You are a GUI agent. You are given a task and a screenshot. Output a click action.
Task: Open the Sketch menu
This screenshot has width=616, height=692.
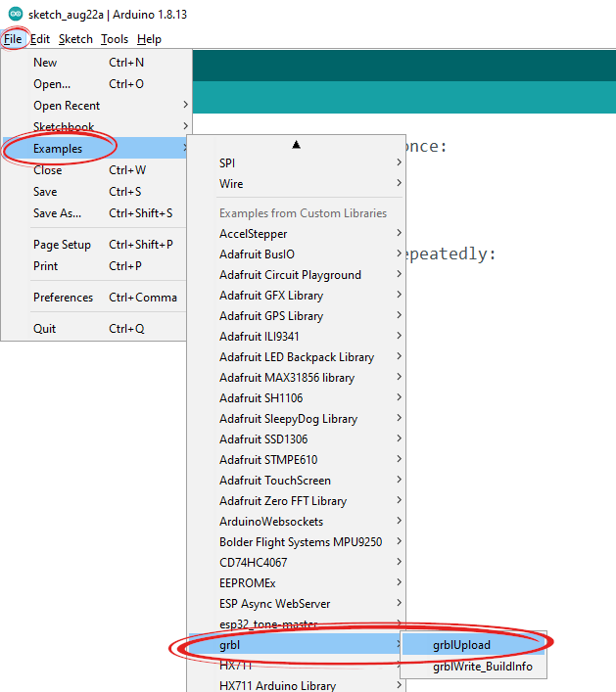pyautogui.click(x=75, y=39)
